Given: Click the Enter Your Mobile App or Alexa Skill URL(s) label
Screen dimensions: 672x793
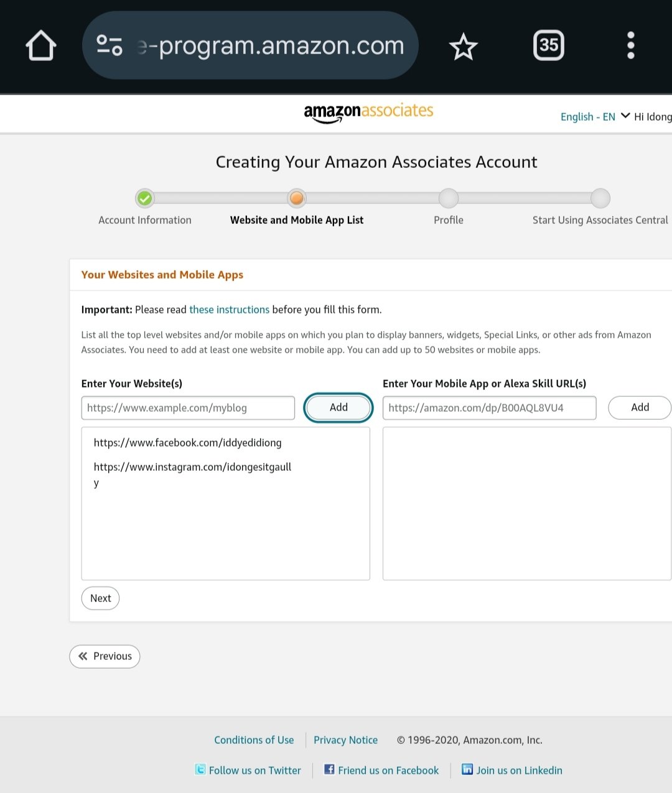Looking at the screenshot, I should (484, 384).
